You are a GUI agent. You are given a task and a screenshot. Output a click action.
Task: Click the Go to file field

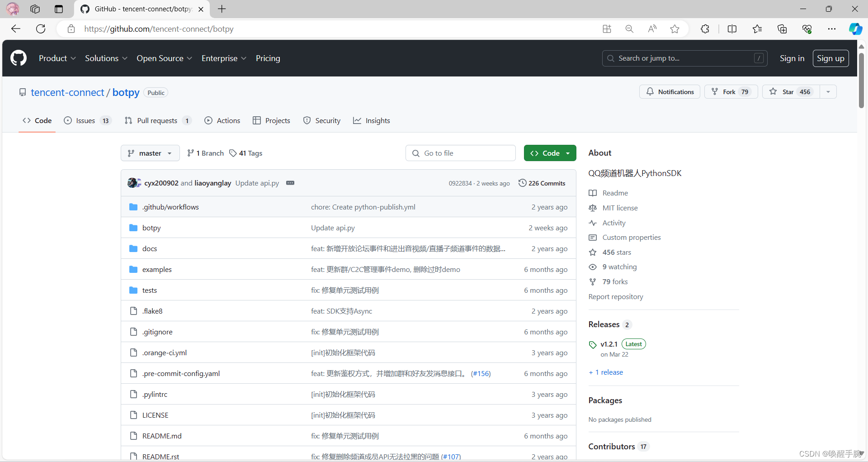[460, 153]
